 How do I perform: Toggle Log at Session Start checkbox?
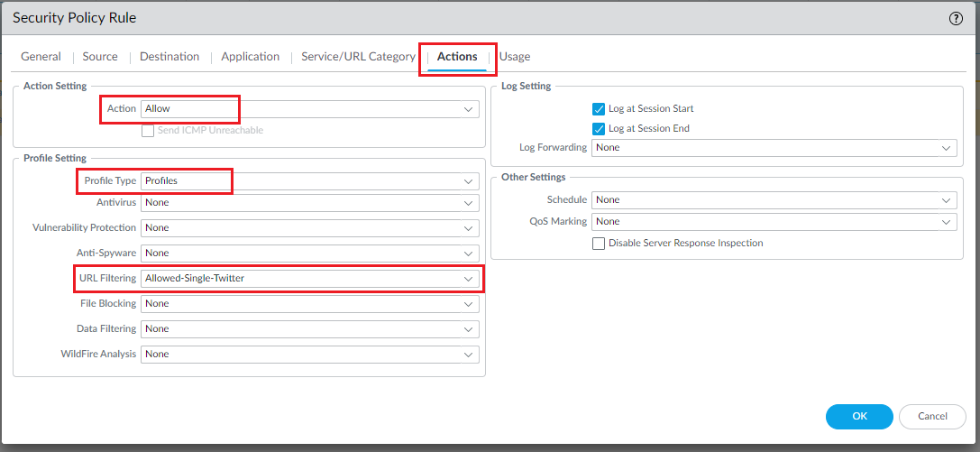(599, 108)
